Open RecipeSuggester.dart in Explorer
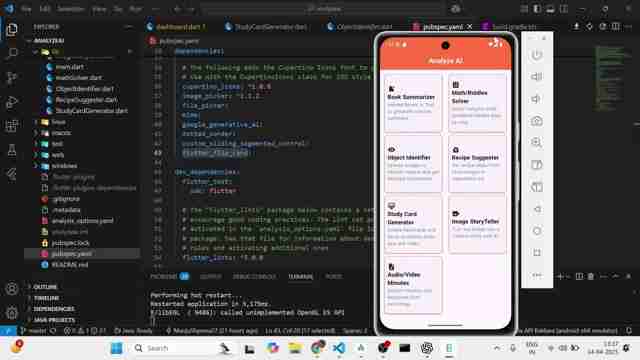Screen dimensions: 640x360 coord(86,100)
